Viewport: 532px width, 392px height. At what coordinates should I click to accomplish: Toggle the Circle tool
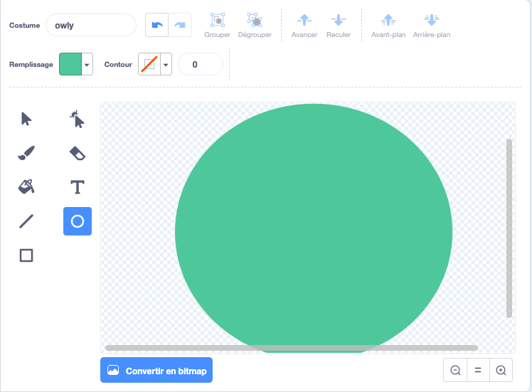[x=78, y=221]
